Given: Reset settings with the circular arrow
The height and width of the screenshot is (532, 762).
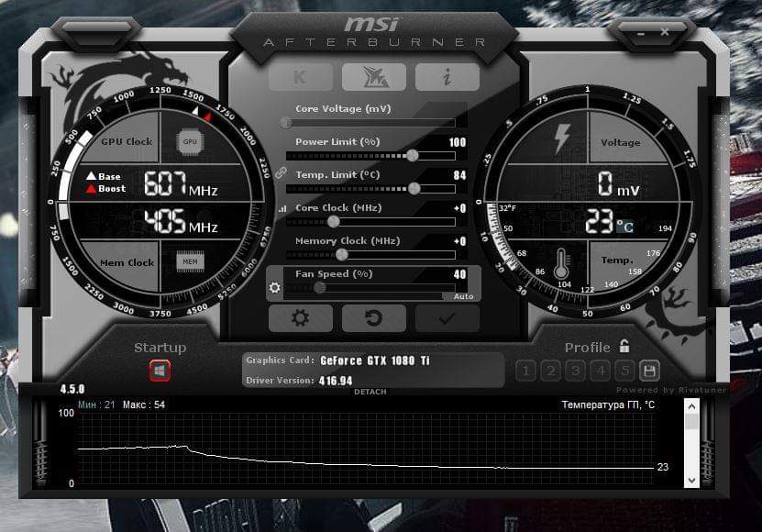Looking at the screenshot, I should pos(374,318).
